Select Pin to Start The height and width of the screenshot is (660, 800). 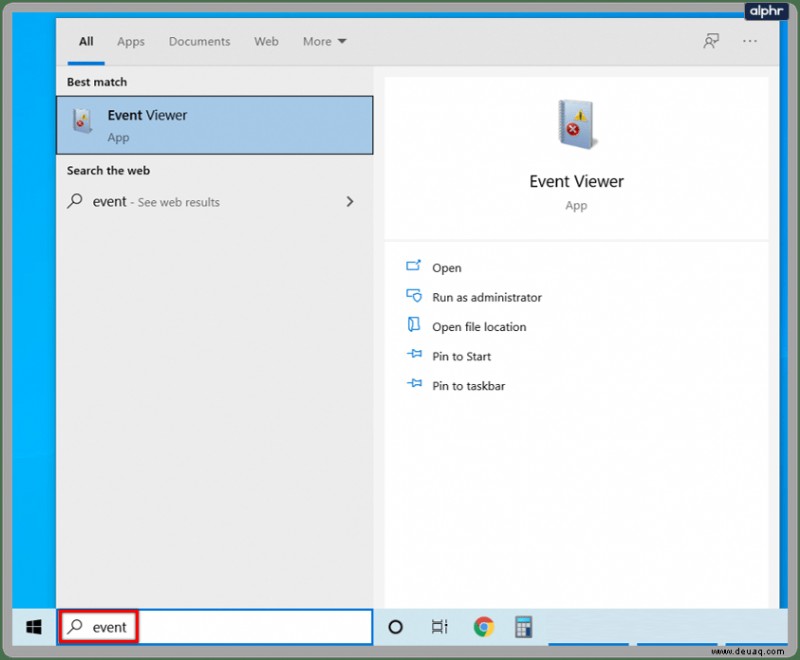461,357
